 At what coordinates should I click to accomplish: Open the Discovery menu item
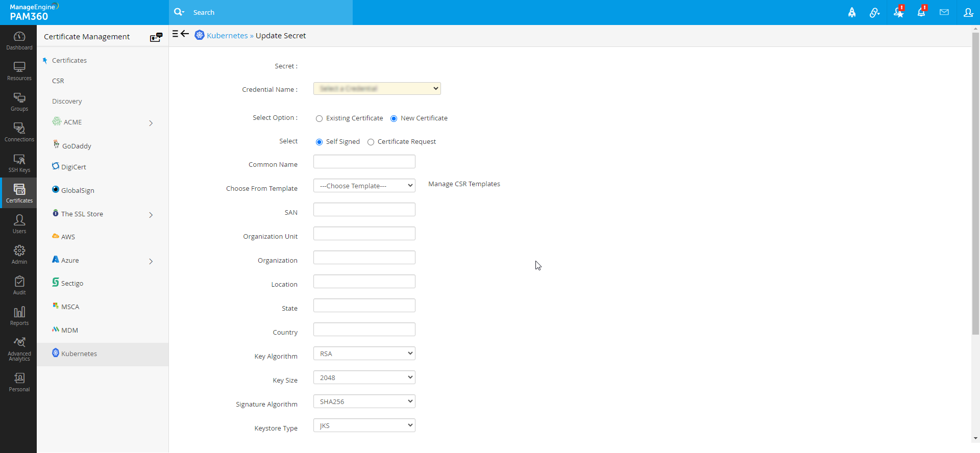[x=67, y=101]
